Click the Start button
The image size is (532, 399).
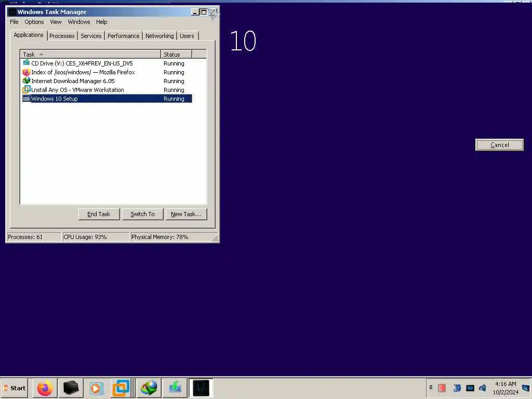15,388
